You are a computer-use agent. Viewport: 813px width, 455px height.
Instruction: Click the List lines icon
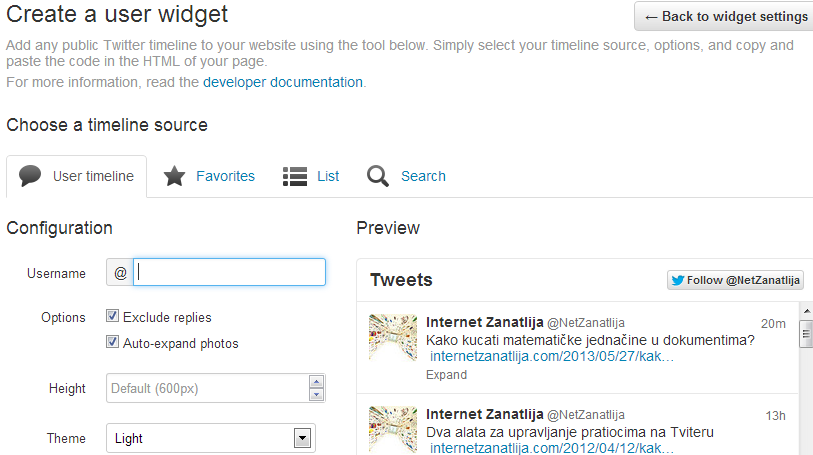tap(295, 176)
